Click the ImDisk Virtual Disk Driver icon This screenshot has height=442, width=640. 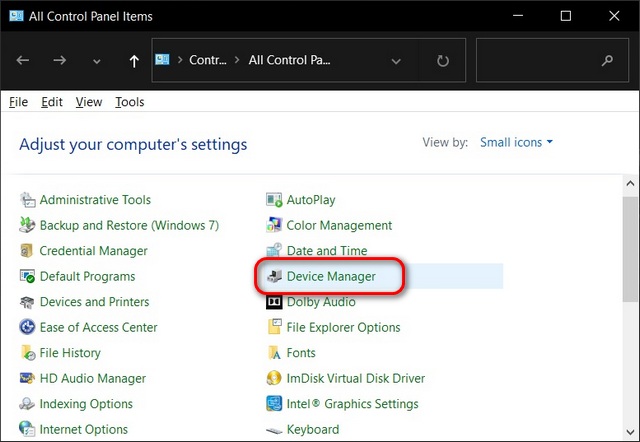coord(274,378)
